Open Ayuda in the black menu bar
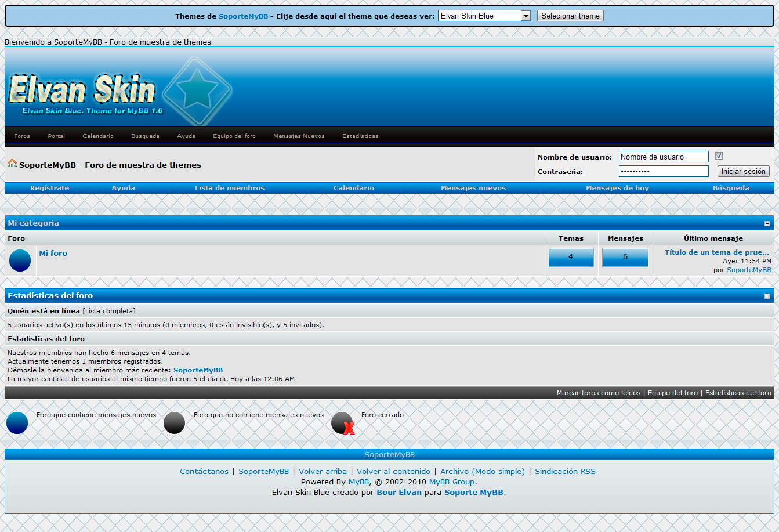The height and width of the screenshot is (532, 779). [x=186, y=136]
